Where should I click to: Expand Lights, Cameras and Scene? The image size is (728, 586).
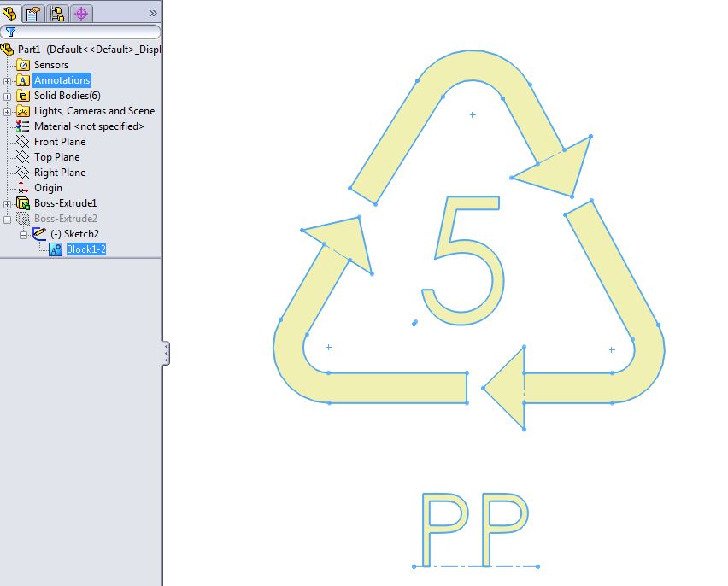pyautogui.click(x=7, y=112)
